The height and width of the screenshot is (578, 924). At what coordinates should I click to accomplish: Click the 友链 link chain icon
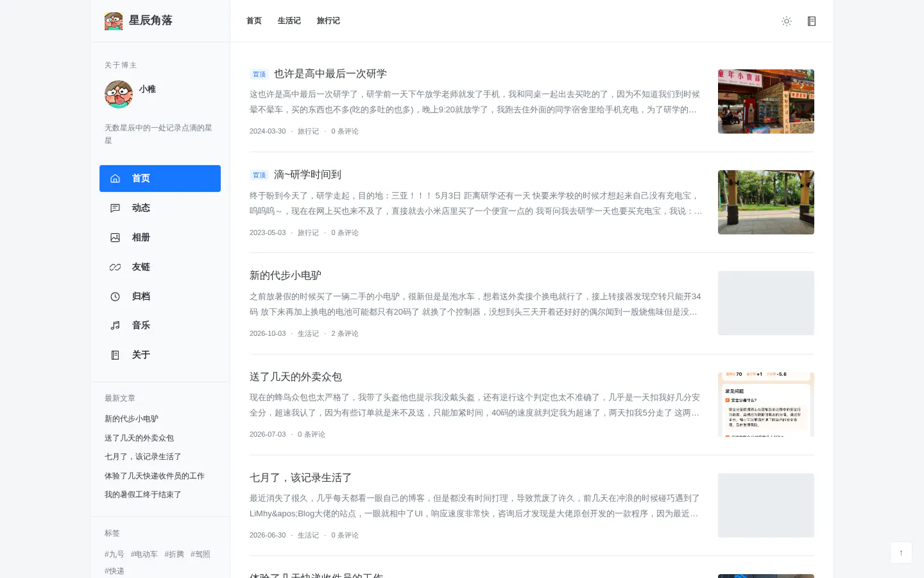116,267
